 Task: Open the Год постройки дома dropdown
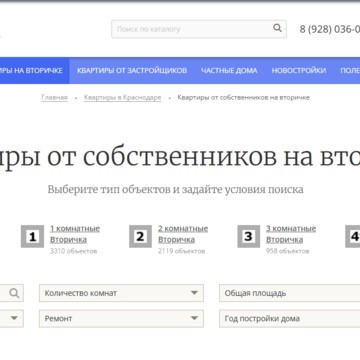[289, 318]
